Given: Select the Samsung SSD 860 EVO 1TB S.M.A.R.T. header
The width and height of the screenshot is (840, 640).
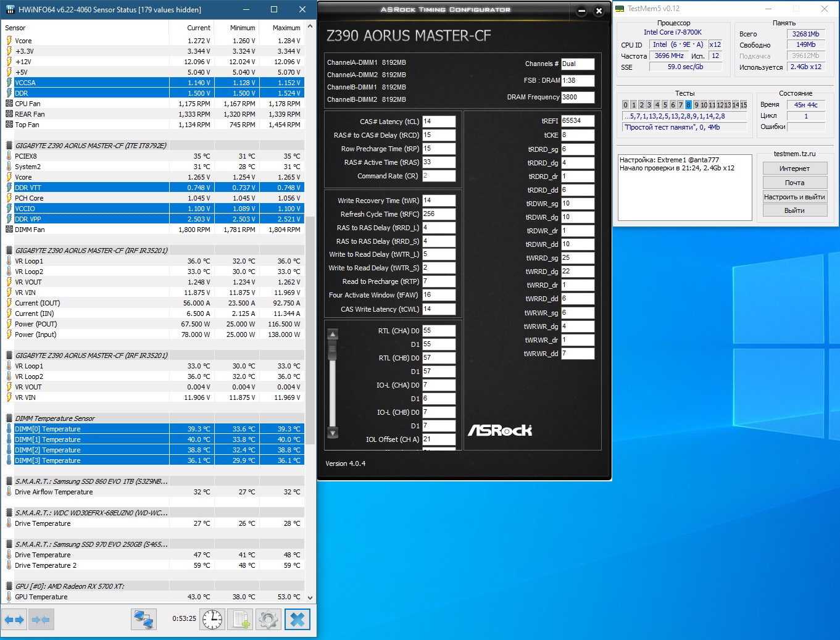Looking at the screenshot, I should click(154, 481).
